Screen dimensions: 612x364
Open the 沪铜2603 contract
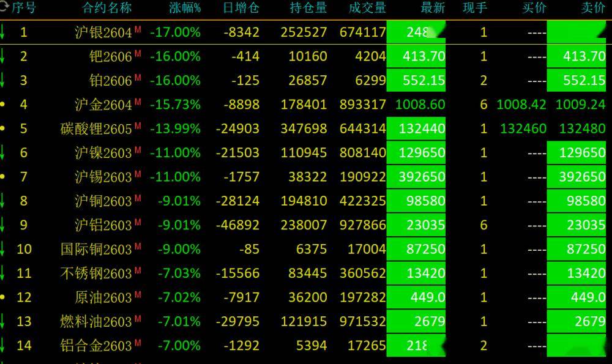(x=103, y=201)
